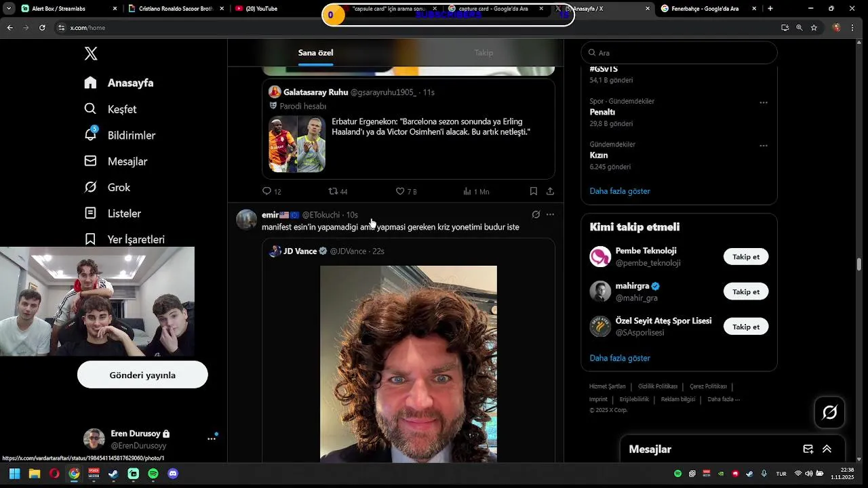Viewport: 868px width, 488px height.
Task: Open the Keşfet explore page
Action: pos(110,109)
